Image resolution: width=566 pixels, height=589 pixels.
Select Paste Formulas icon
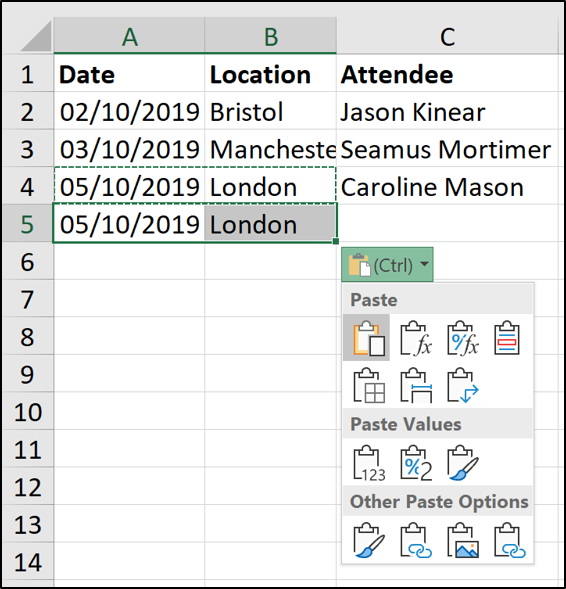point(415,338)
